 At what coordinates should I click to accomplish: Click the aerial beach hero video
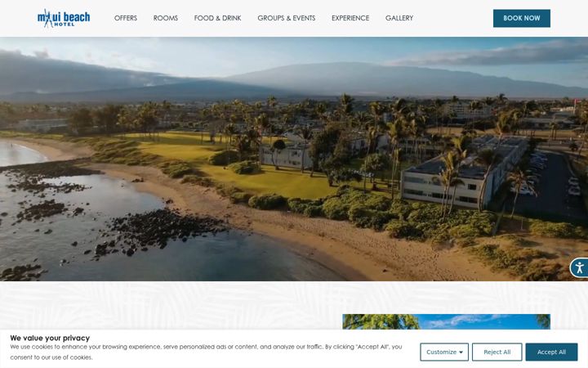294,159
